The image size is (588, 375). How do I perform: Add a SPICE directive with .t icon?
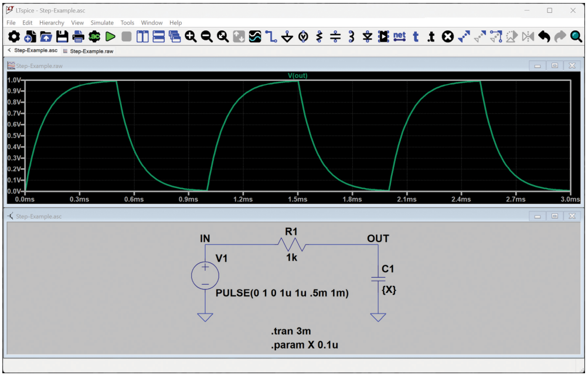(431, 37)
